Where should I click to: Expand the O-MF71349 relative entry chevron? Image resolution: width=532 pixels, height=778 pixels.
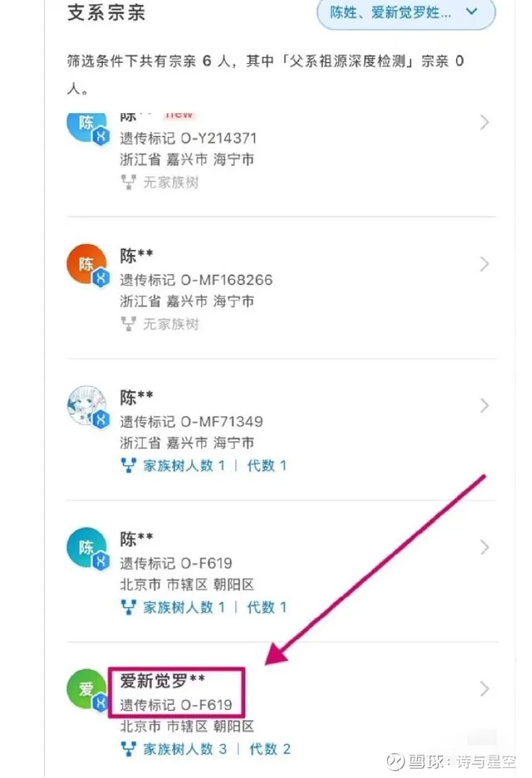485,406
